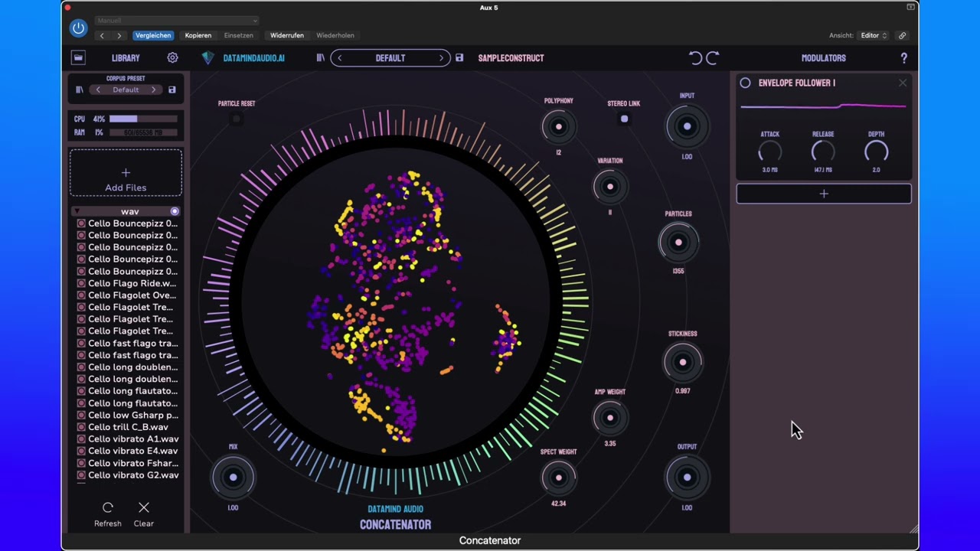Open the LIBRARY tab

click(126, 58)
